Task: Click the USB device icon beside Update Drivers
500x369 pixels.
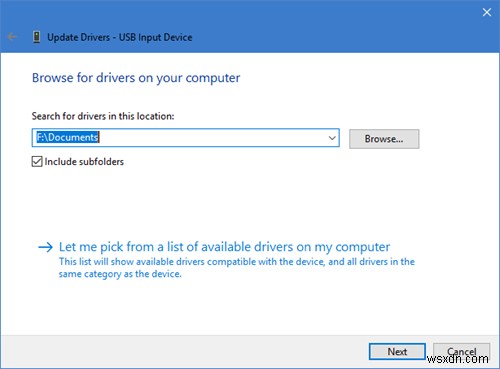Action: [x=37, y=37]
